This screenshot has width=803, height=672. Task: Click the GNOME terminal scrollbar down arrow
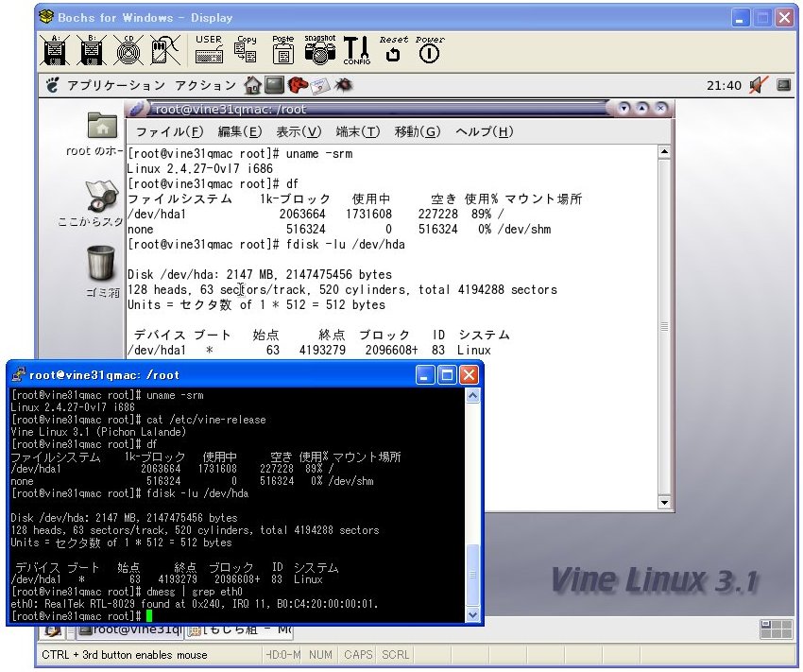click(664, 502)
